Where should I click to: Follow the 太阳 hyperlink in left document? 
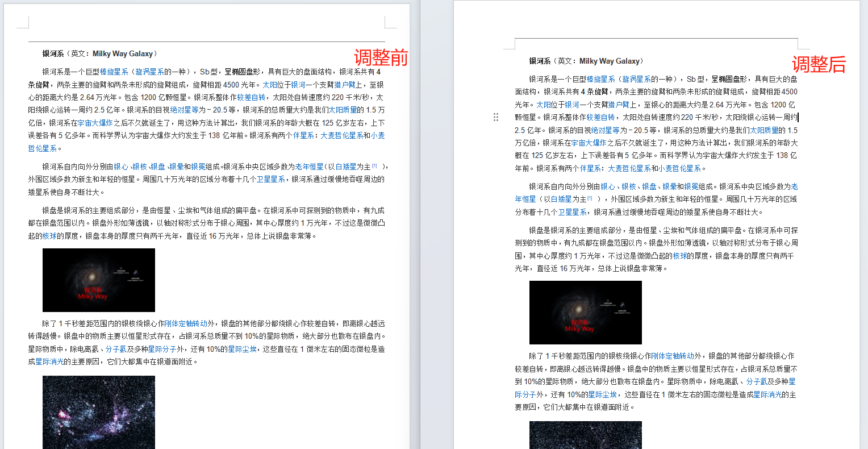point(269,85)
